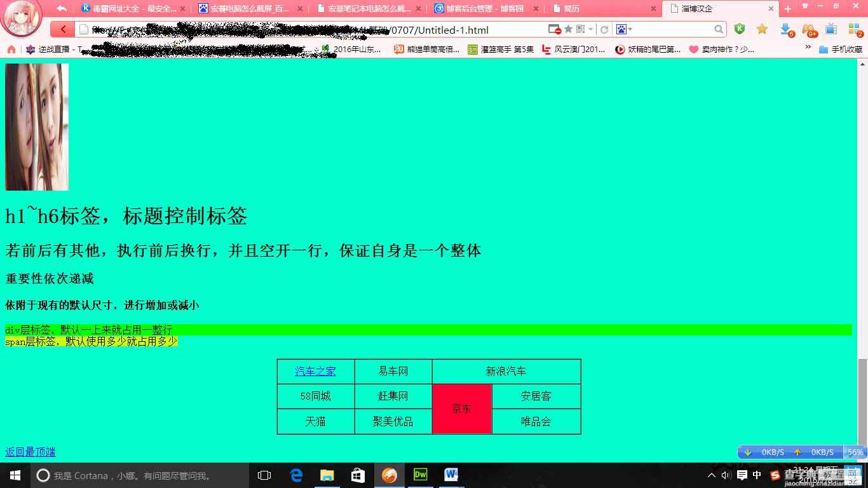Viewport: 868px width, 488px height.
Task: Click the 新浪汽车 table cell
Action: pos(506,371)
